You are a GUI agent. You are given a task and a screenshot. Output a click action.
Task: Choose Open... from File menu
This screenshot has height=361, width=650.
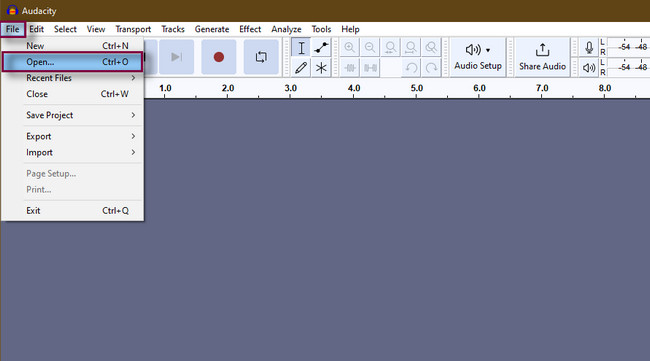[73, 62]
